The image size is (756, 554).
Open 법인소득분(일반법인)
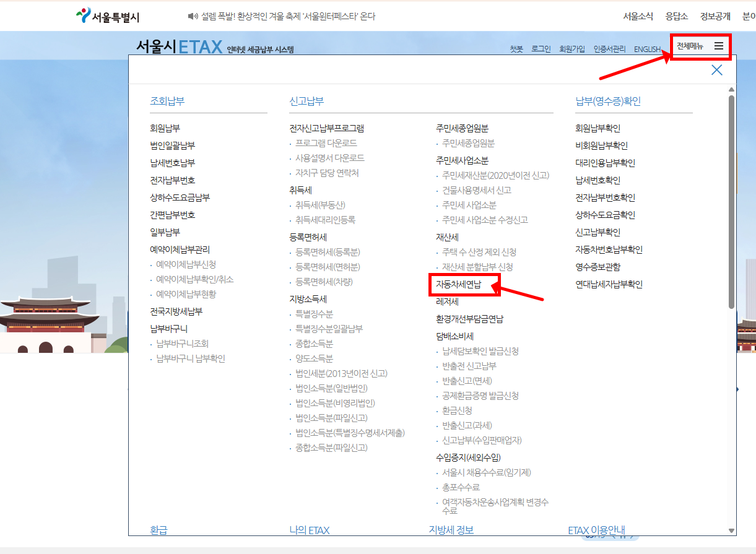(331, 388)
